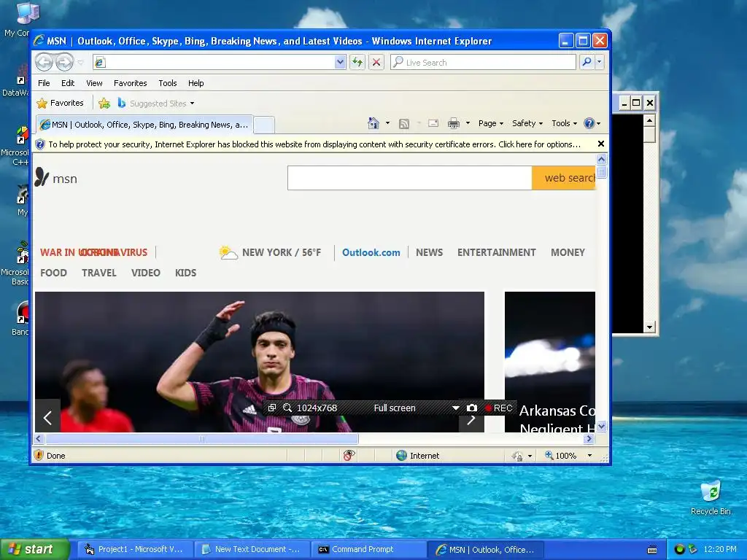Click the Live Search magnifier button
This screenshot has height=560, width=747.
tap(587, 62)
